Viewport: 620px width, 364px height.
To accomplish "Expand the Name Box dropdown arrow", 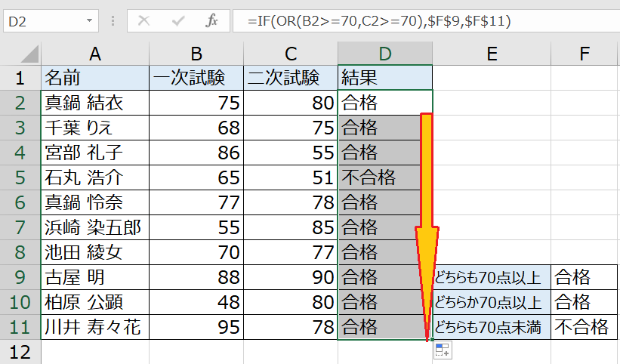I will 89,20.
